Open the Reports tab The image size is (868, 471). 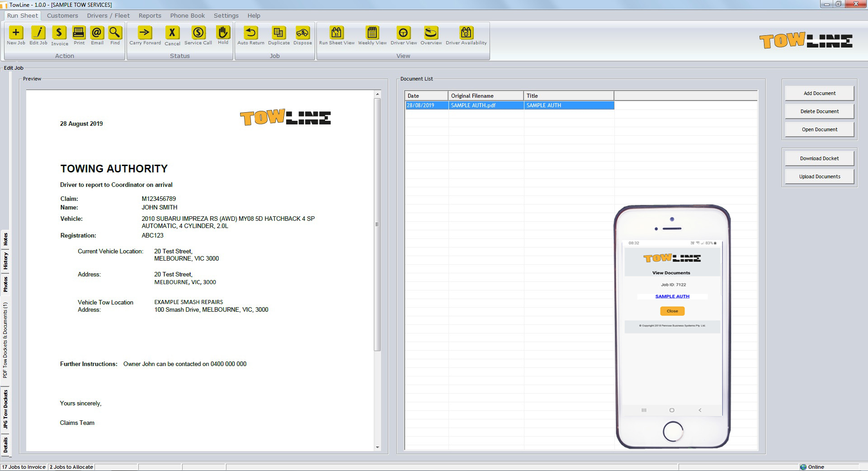(150, 15)
